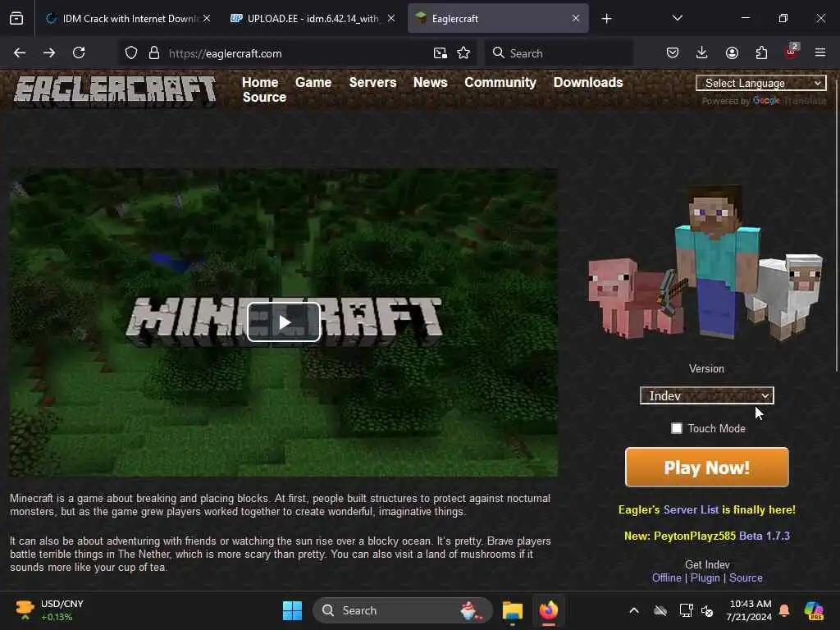Open File Explorer from taskbar
Viewport: 840px width, 630px height.
(513, 610)
